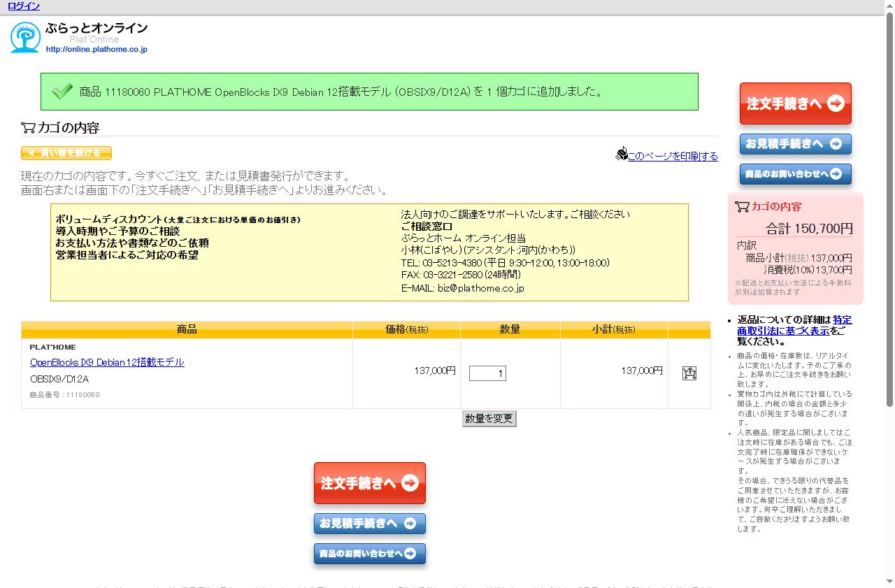Open the ログイン link
The width and height of the screenshot is (895, 588).
tap(24, 6)
